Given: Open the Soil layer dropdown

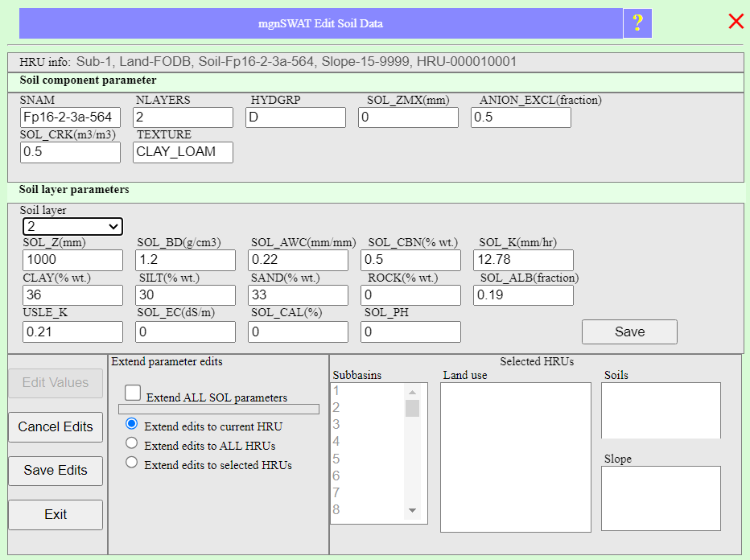Looking at the screenshot, I should tap(72, 226).
